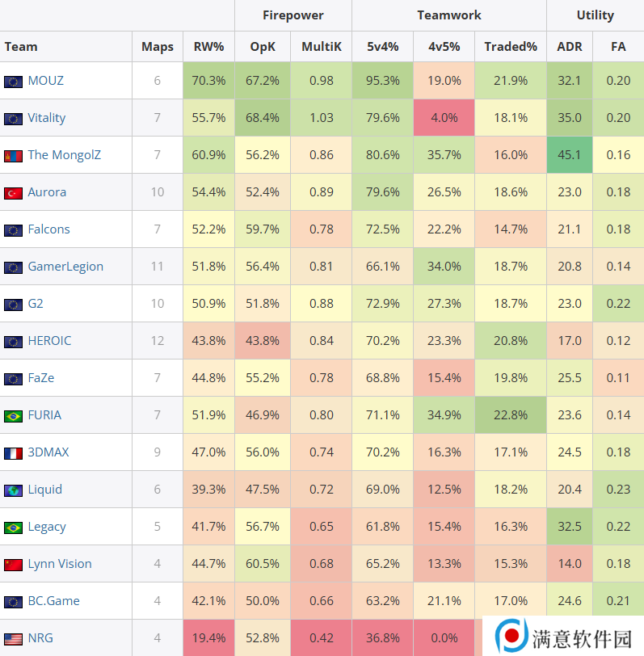
Task: Click the Firepower group header
Action: tap(293, 15)
